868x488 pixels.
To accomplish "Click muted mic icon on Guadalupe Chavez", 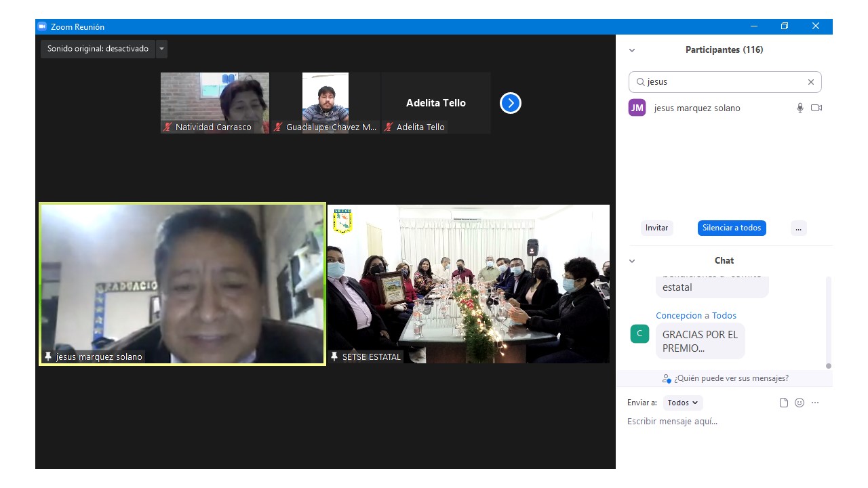I will coord(278,127).
